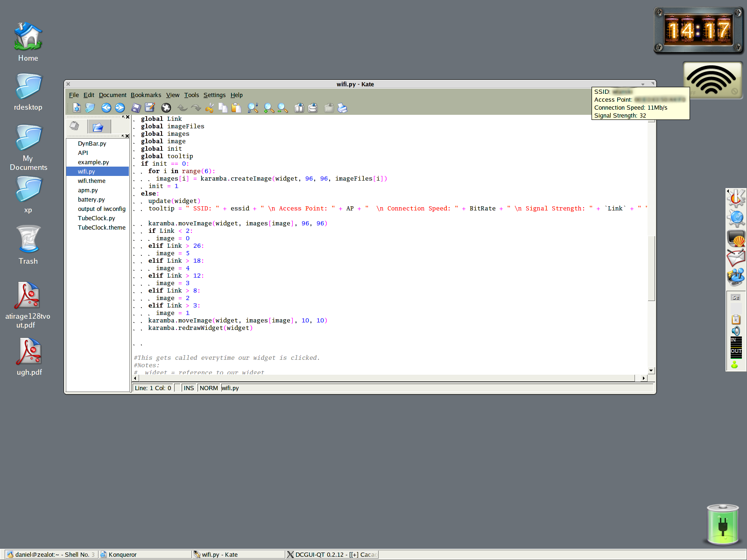
Task: Click the editor horizontal scrollbar right arrow
Action: [x=644, y=378]
